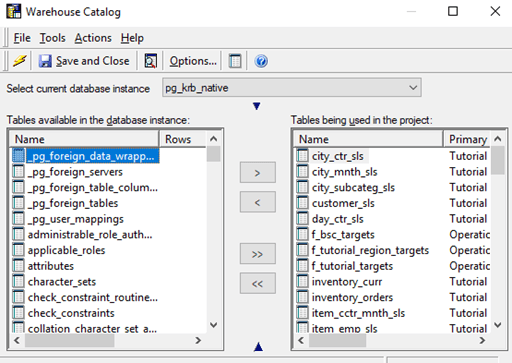Click table icon beside f_tutorial_region_targets

302,250
